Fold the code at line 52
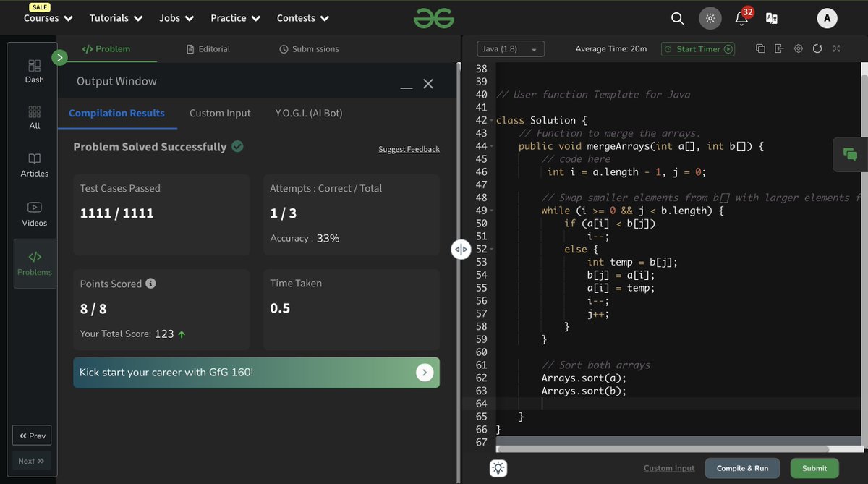Viewport: 868px width, 484px height. [492, 249]
